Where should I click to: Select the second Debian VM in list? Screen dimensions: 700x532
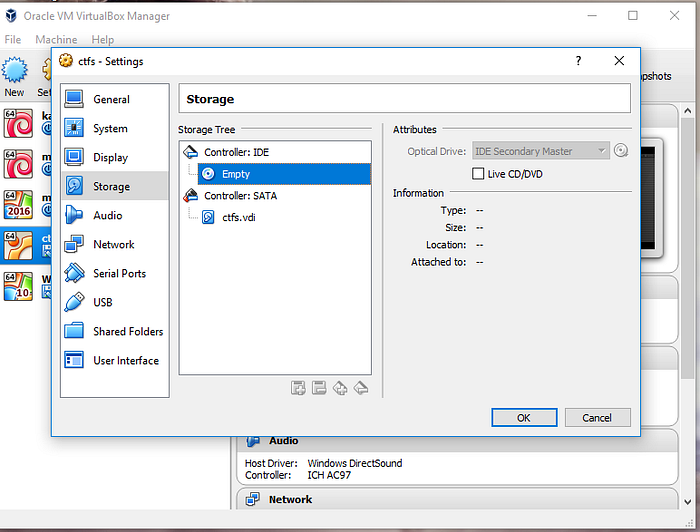(x=18, y=164)
